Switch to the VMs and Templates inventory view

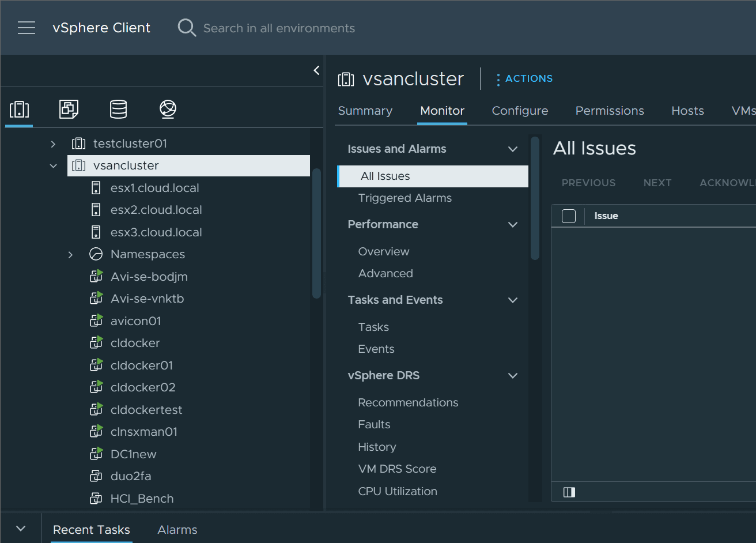69,108
